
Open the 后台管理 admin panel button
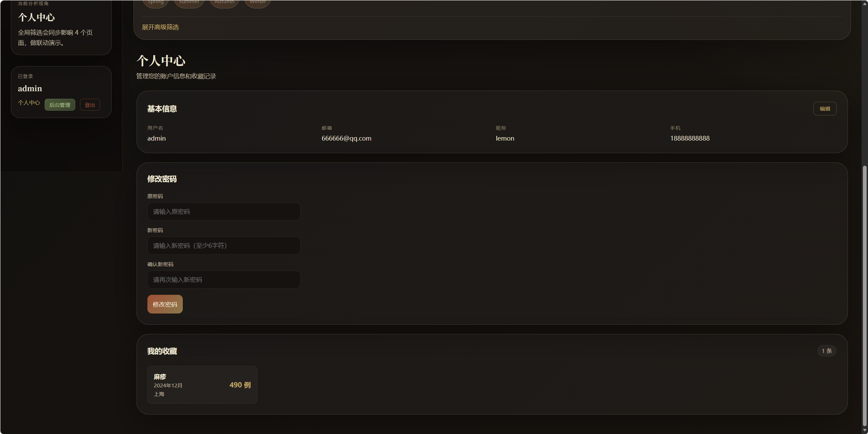[60, 105]
